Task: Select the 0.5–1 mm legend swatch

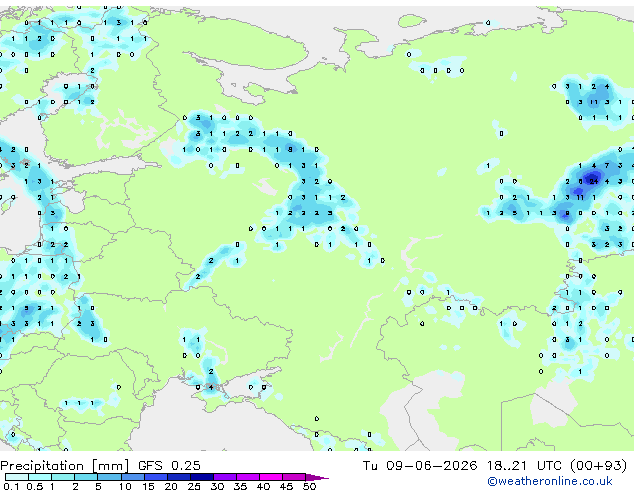Action: pos(40,477)
